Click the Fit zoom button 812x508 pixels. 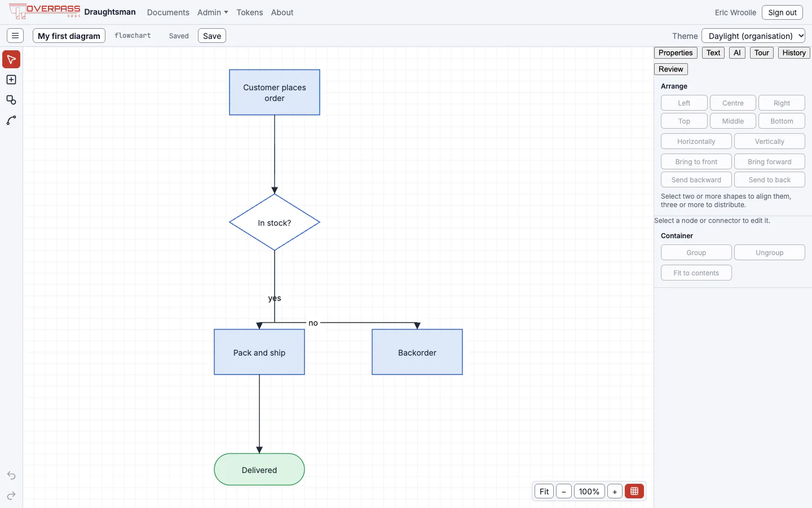[544, 491]
